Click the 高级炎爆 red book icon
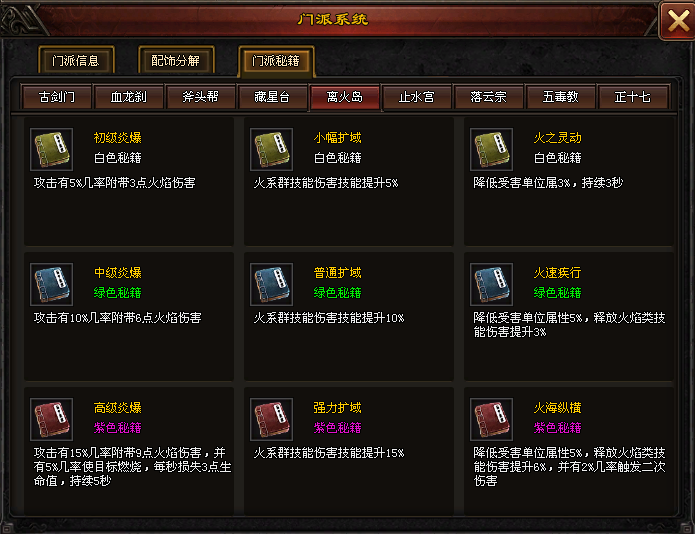Viewport: 695px width, 534px height. (x=51, y=419)
